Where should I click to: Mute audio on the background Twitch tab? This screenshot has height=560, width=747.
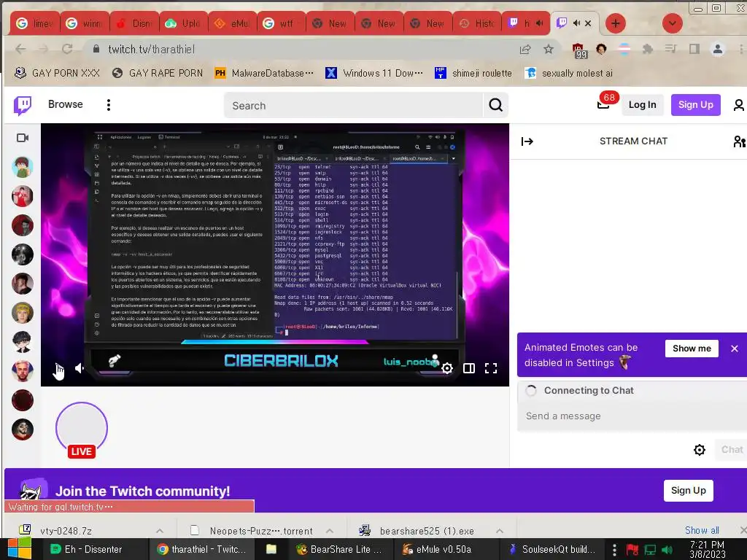[x=539, y=23]
